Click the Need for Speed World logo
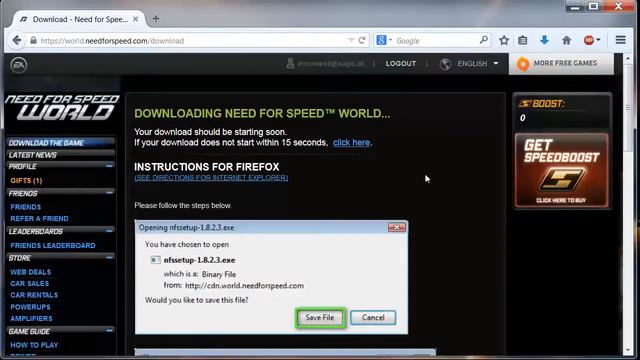This screenshot has width=640, height=360. [x=62, y=107]
